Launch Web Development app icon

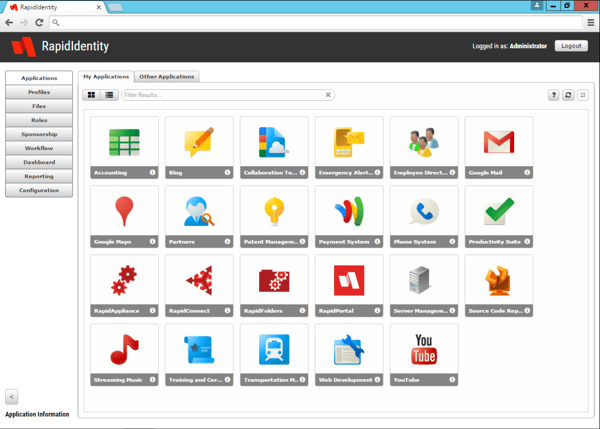pos(349,349)
